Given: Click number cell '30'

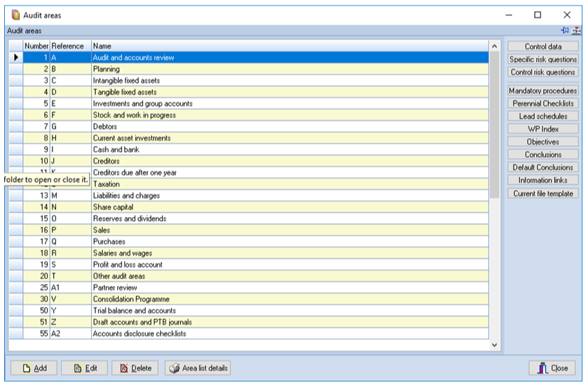Looking at the screenshot, I should coord(37,299).
